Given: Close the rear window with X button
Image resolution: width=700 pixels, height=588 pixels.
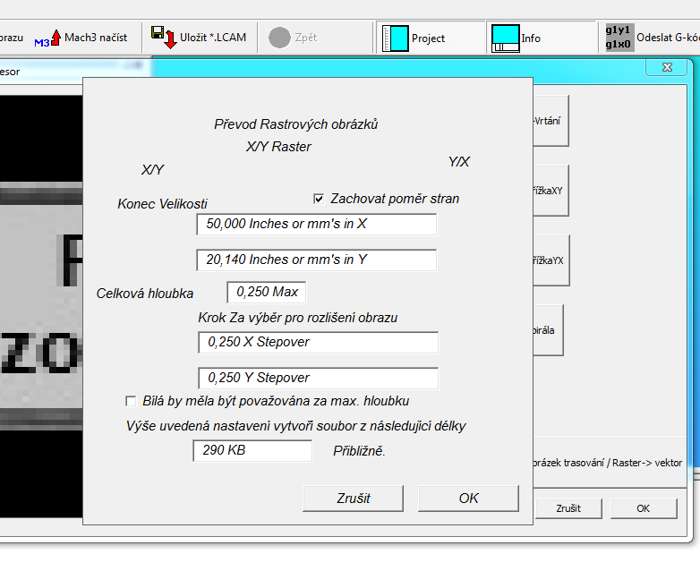Looking at the screenshot, I should click(667, 68).
